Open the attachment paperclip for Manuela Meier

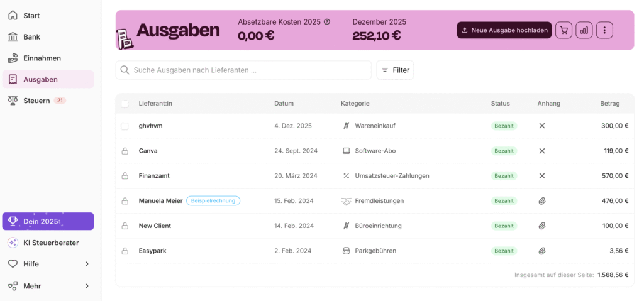[542, 201]
